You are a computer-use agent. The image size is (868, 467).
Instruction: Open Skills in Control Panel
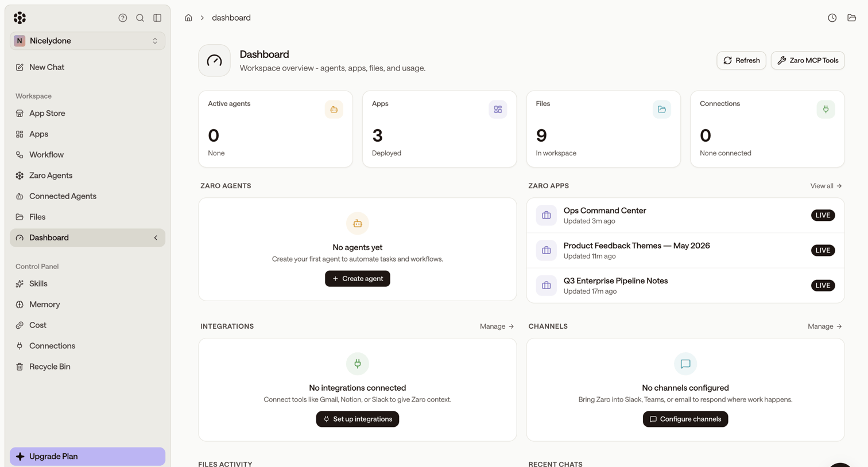pyautogui.click(x=87, y=284)
